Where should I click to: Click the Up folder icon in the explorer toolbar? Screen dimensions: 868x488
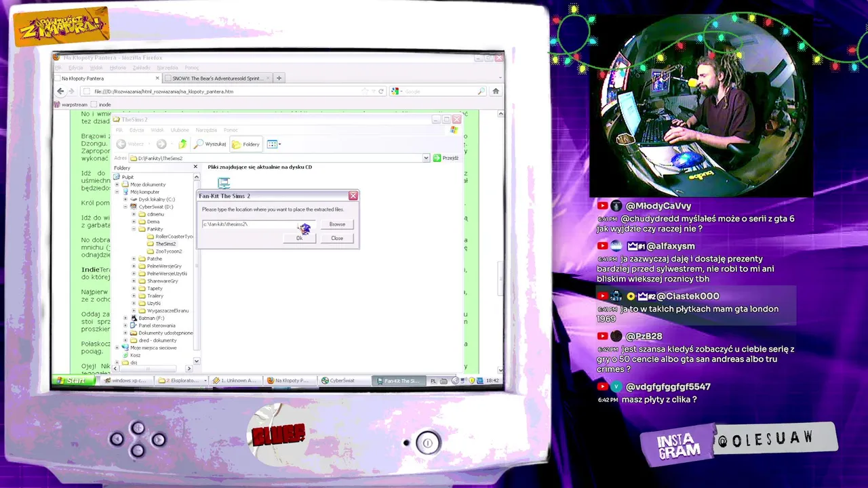point(182,144)
